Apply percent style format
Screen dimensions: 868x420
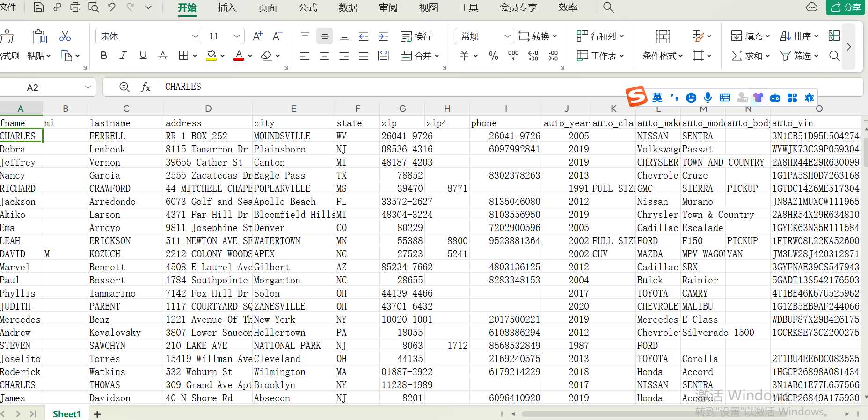click(493, 56)
